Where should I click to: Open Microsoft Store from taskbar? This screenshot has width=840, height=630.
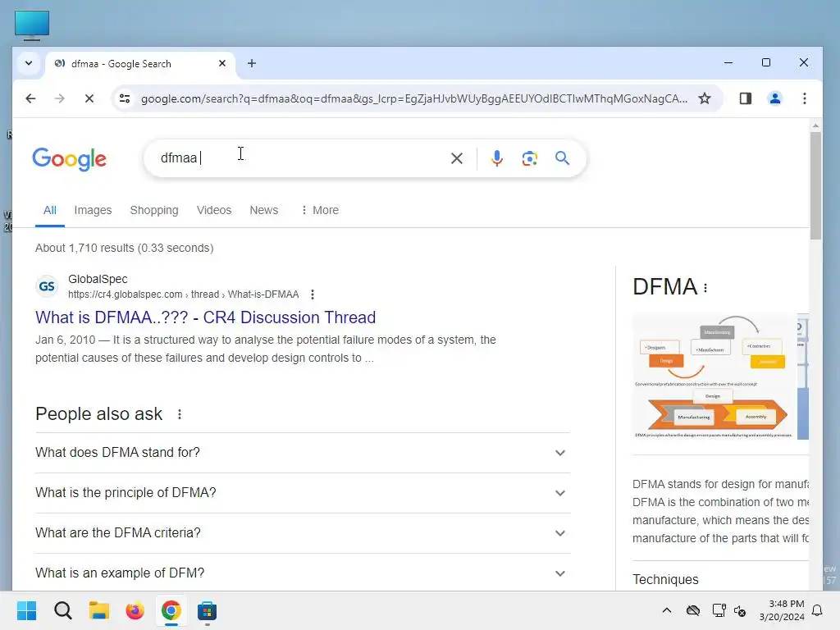pos(207,610)
